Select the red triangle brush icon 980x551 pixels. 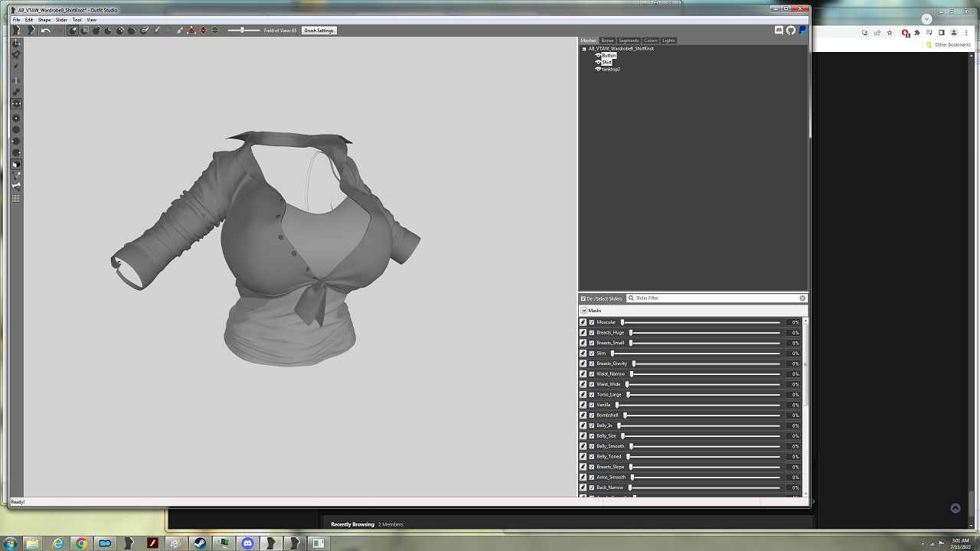191,31
